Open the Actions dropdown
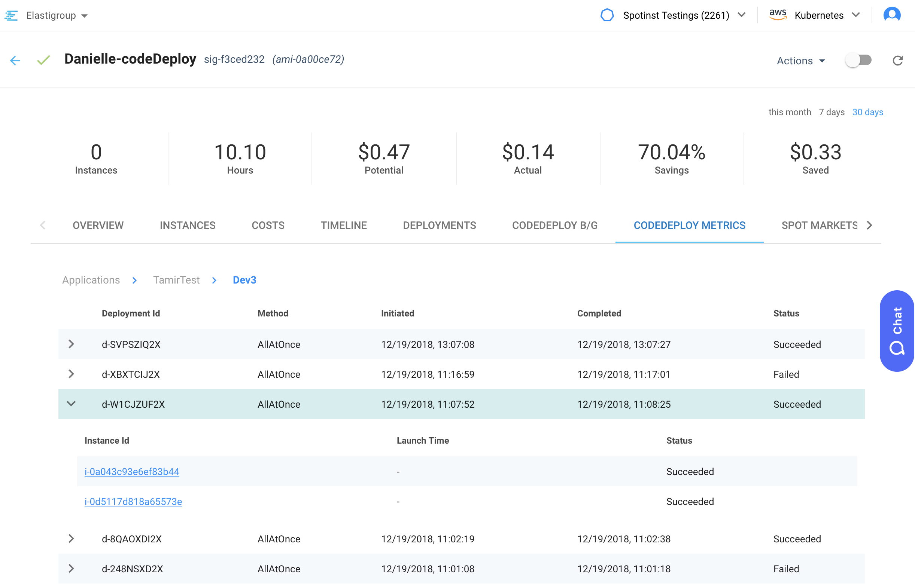This screenshot has height=588, width=915. click(x=801, y=61)
